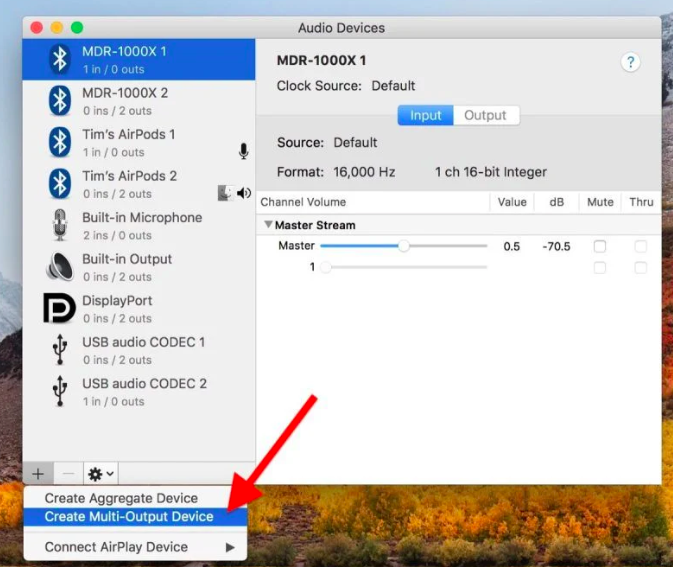Choose Create Aggregate Device

[x=135, y=498]
